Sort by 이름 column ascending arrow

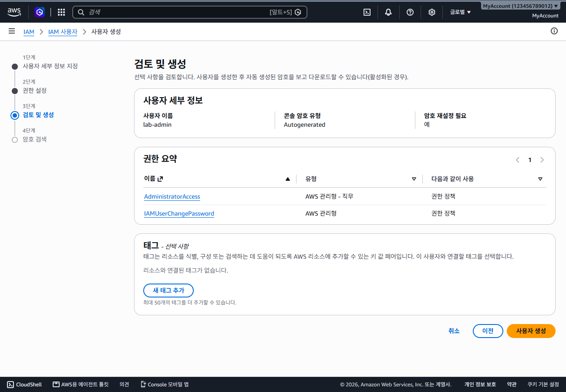287,179
